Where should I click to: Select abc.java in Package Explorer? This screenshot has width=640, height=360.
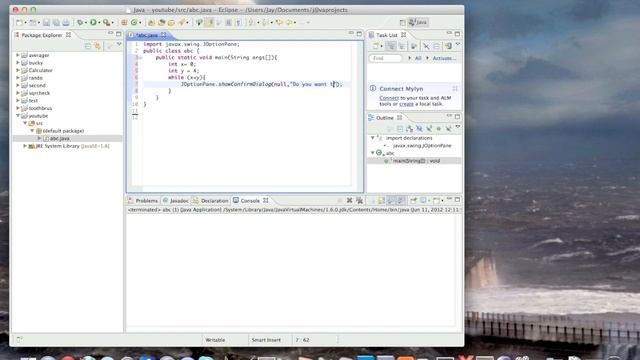point(60,138)
